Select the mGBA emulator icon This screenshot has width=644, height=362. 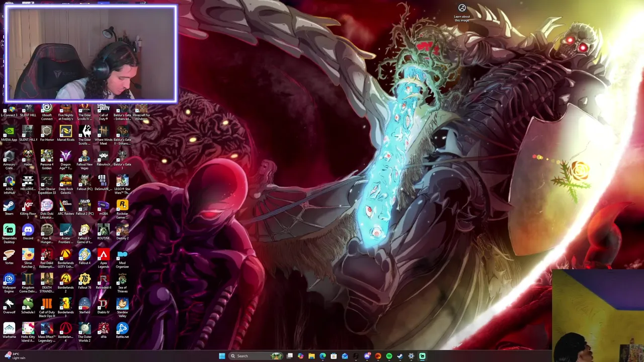[103, 208]
